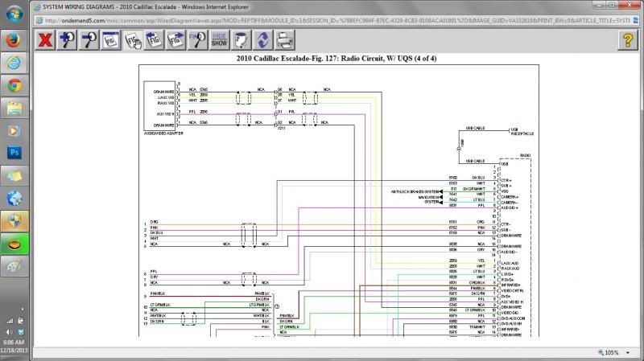Open Google Chrome from the taskbar
The image size is (644, 361).
point(14,86)
